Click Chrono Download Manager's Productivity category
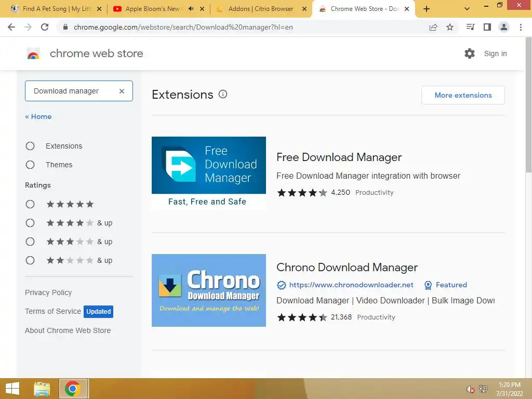The image size is (532, 399). 376,317
